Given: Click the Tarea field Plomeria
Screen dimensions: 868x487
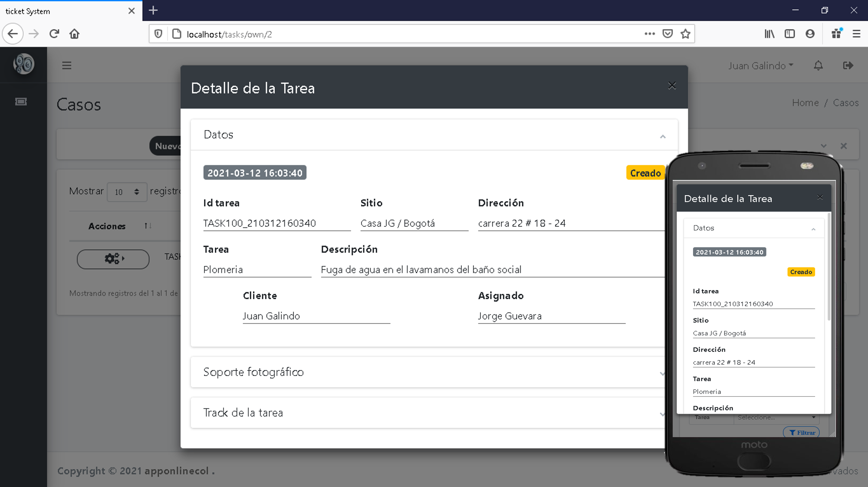Looking at the screenshot, I should point(257,270).
